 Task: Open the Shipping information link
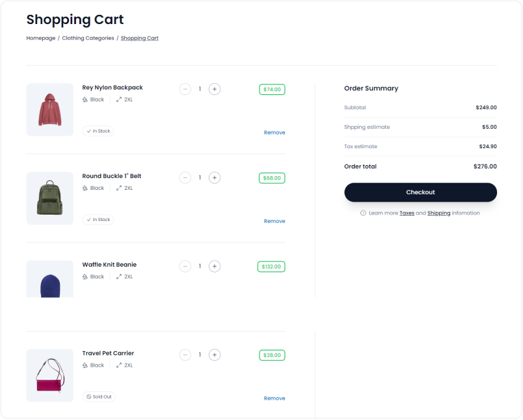tap(438, 213)
